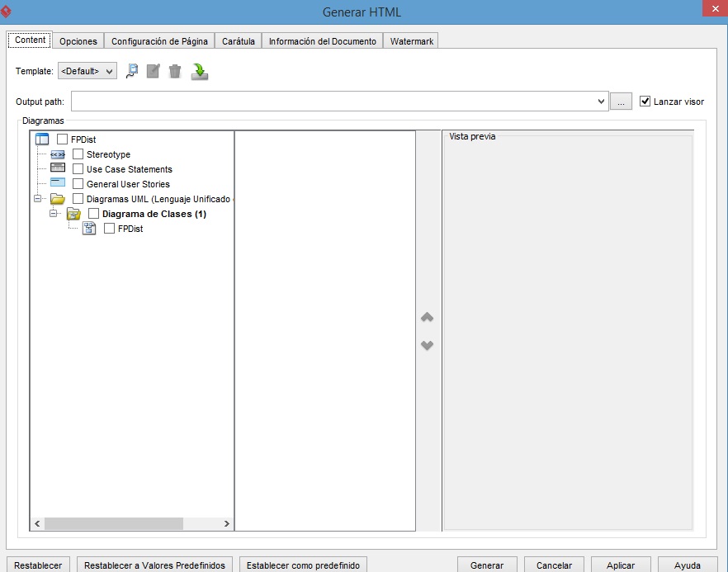This screenshot has width=728, height=572.
Task: Open the Watermark tab
Action: pos(411,41)
